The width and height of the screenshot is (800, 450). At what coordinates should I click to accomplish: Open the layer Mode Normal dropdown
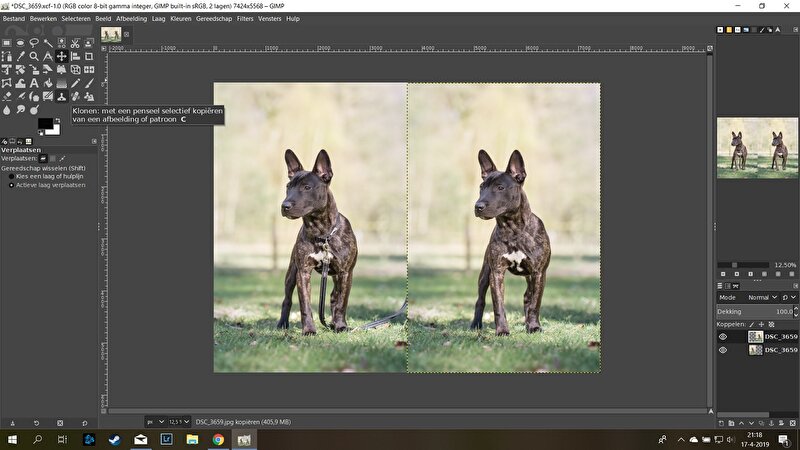(x=763, y=297)
